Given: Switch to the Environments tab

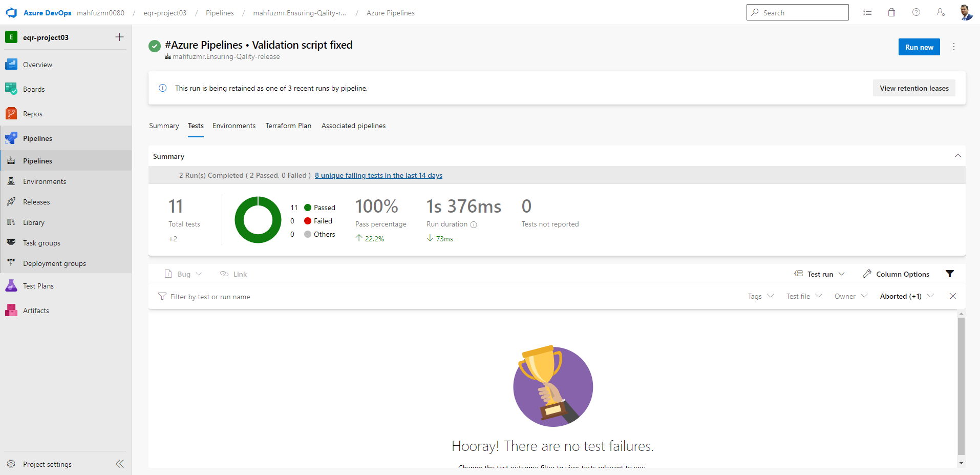Looking at the screenshot, I should (234, 126).
